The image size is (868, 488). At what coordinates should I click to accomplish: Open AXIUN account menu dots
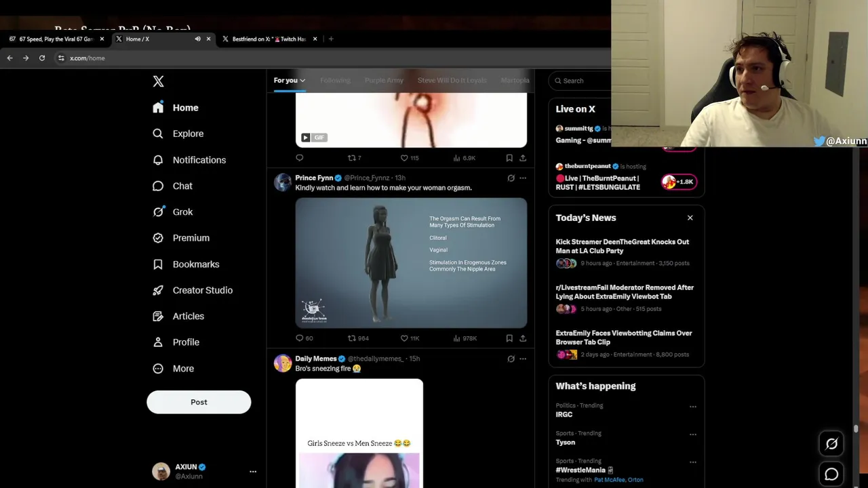[253, 472]
